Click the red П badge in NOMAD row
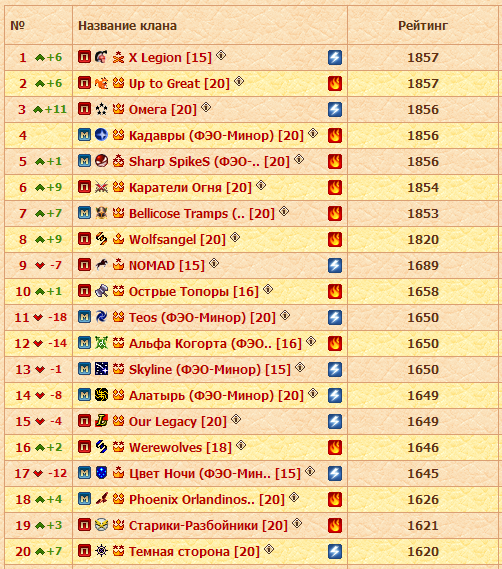This screenshot has width=502, height=569. point(84,265)
